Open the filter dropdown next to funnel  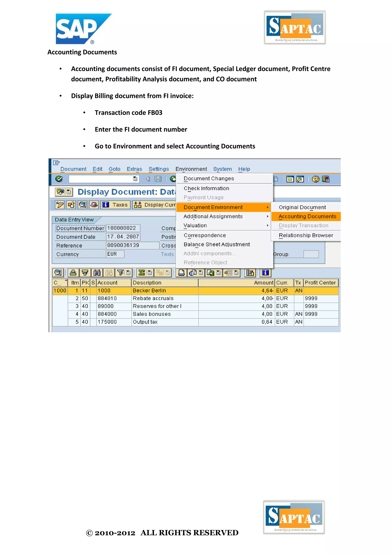pos(128,273)
